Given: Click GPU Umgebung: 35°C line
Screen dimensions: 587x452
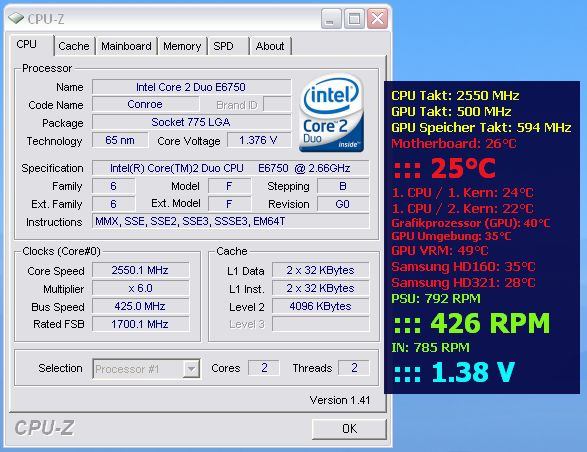Looking at the screenshot, I should pyautogui.click(x=451, y=236).
